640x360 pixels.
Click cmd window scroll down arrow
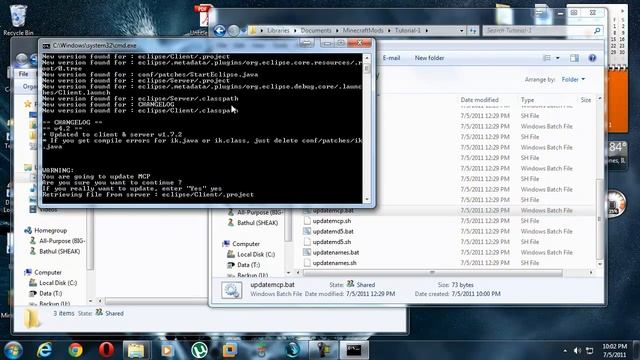pos(367,199)
